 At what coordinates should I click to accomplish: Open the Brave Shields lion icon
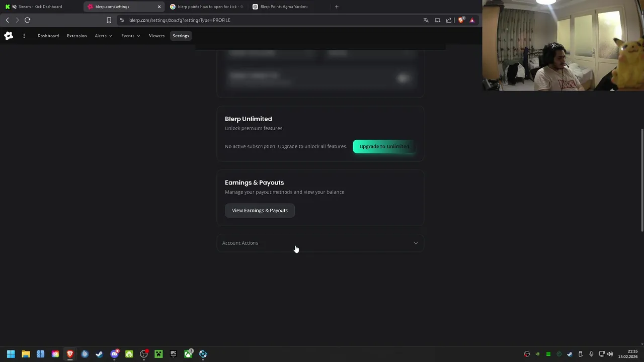(461, 20)
